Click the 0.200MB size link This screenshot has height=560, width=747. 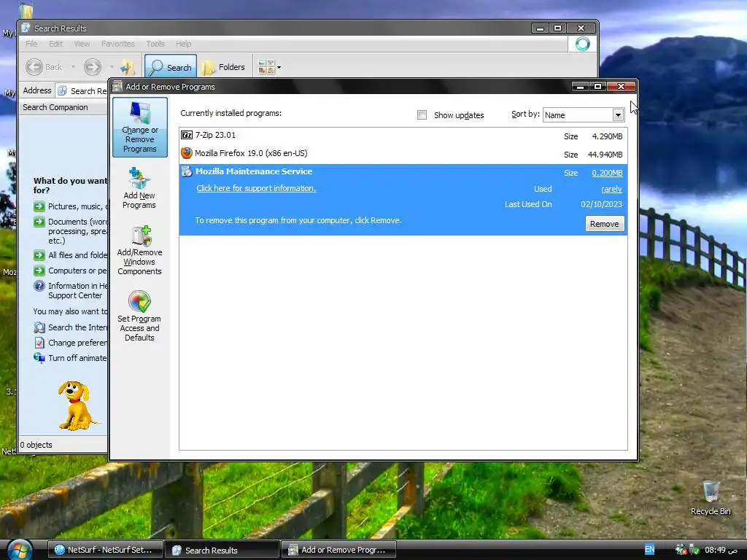click(607, 173)
